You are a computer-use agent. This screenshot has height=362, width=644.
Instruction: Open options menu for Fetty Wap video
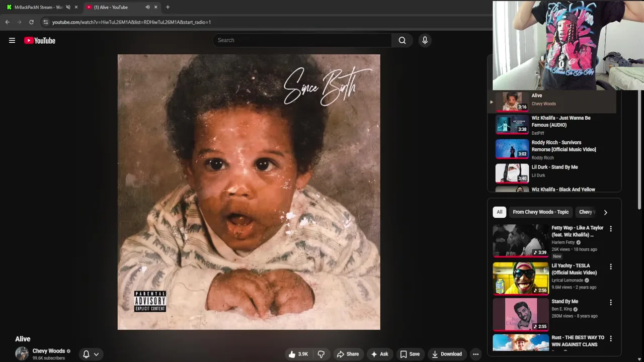tap(611, 229)
